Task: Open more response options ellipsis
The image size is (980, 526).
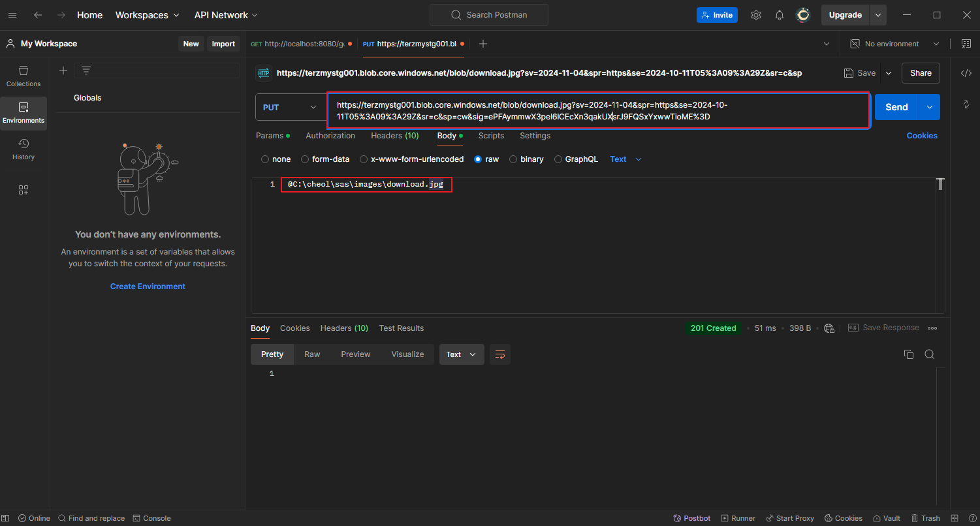Action: [x=932, y=328]
